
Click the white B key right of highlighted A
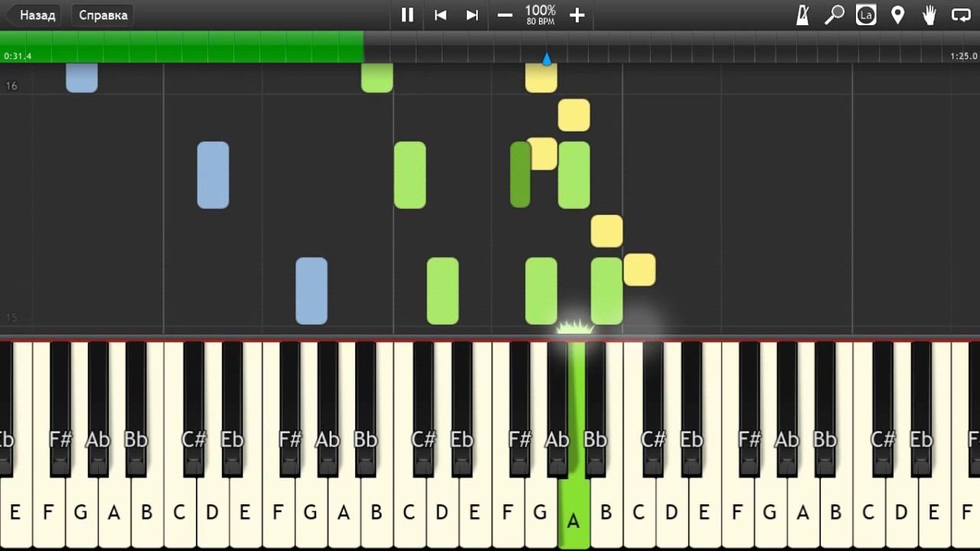tap(606, 513)
